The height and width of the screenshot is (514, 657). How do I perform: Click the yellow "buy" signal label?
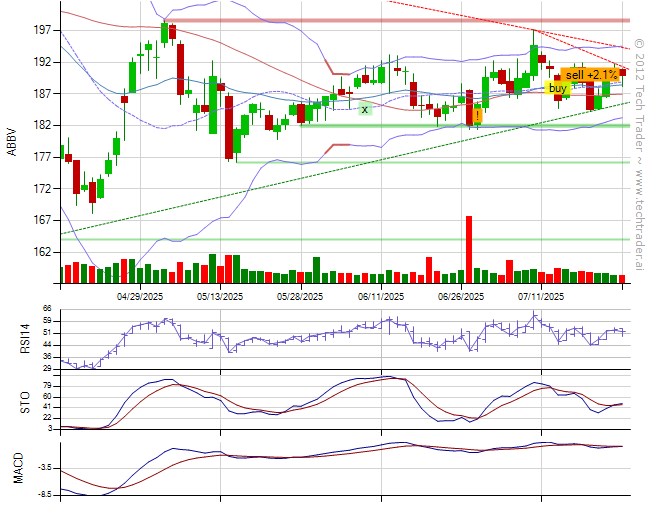click(557, 88)
